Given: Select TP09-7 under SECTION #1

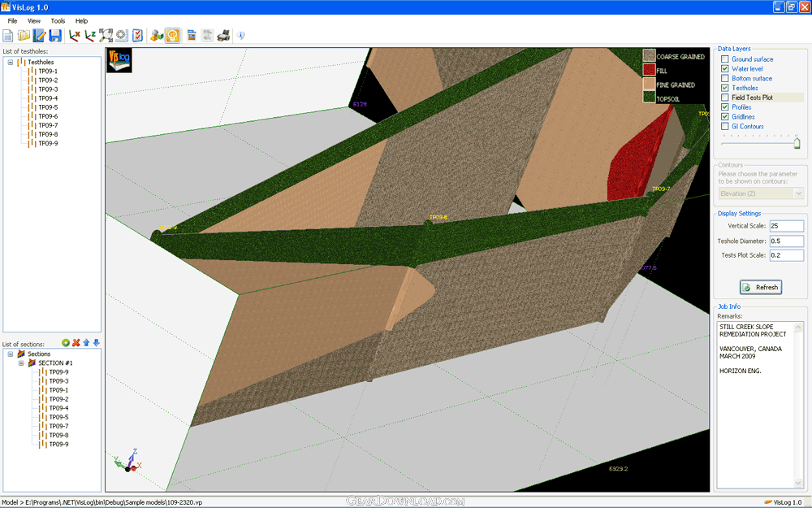Looking at the screenshot, I should 58,426.
